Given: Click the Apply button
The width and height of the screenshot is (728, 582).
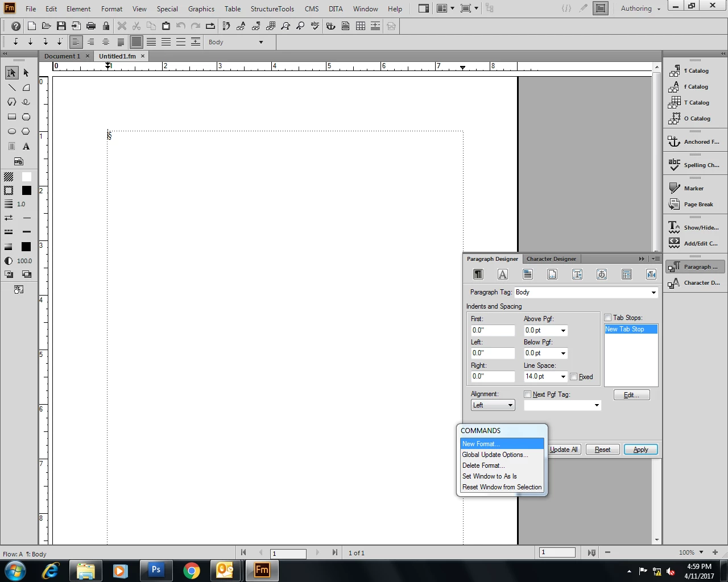Looking at the screenshot, I should pyautogui.click(x=641, y=450).
